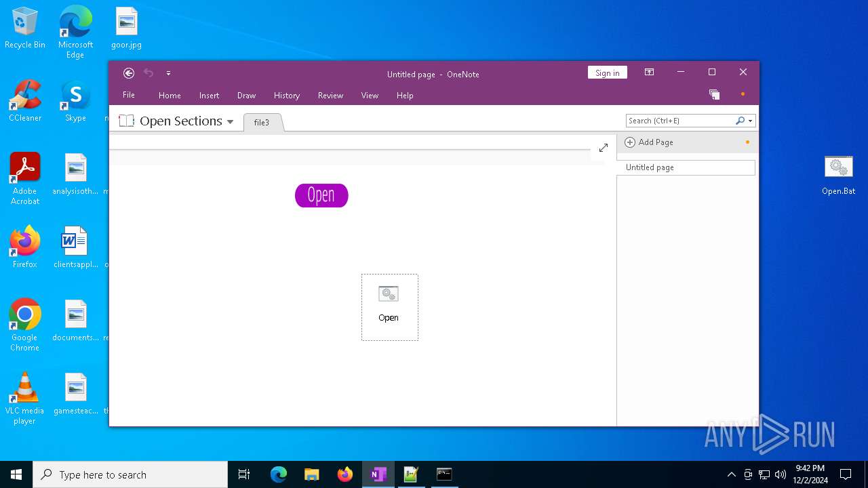Click the notebook sync status icon in ribbon
The image size is (868, 488).
(x=714, y=95)
